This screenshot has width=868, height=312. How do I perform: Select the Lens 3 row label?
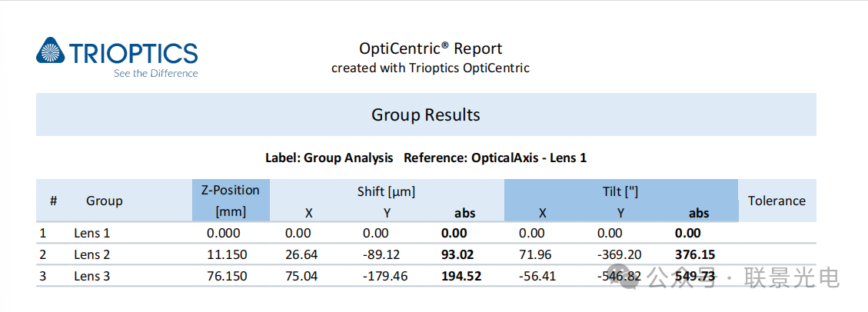(x=92, y=276)
